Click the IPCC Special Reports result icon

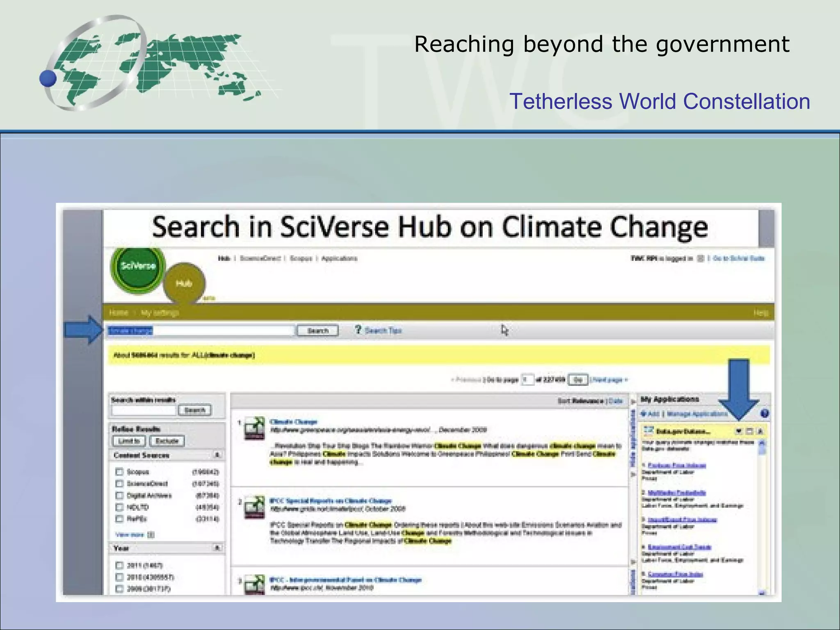pos(254,507)
